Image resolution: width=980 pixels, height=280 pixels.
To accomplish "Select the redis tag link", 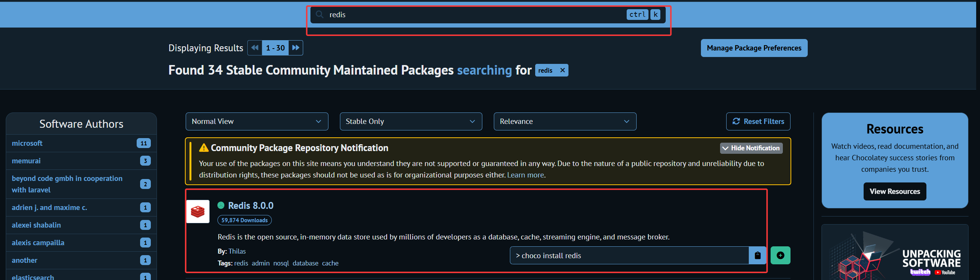I will 241,263.
